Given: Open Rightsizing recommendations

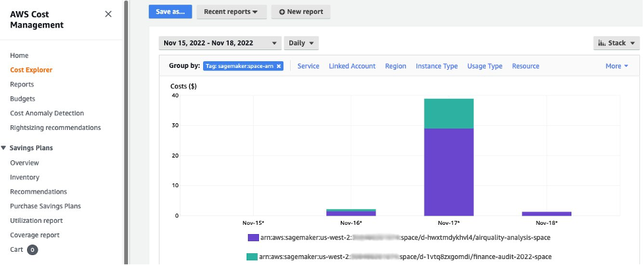Looking at the screenshot, I should coord(55,128).
